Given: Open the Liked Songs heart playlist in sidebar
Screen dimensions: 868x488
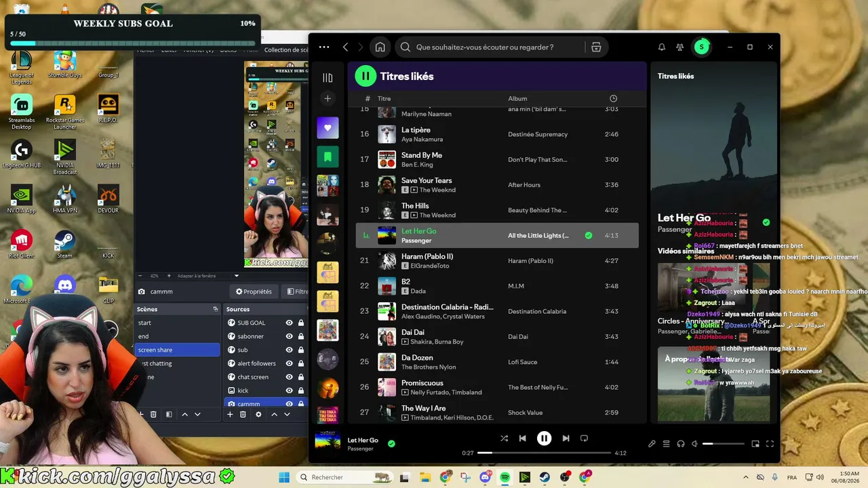Looking at the screenshot, I should pyautogui.click(x=328, y=127).
